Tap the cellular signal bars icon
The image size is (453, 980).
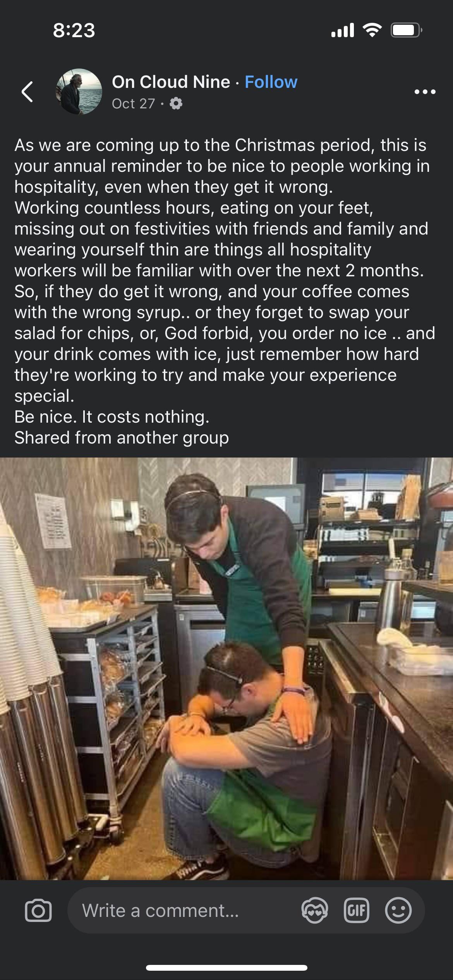343,30
